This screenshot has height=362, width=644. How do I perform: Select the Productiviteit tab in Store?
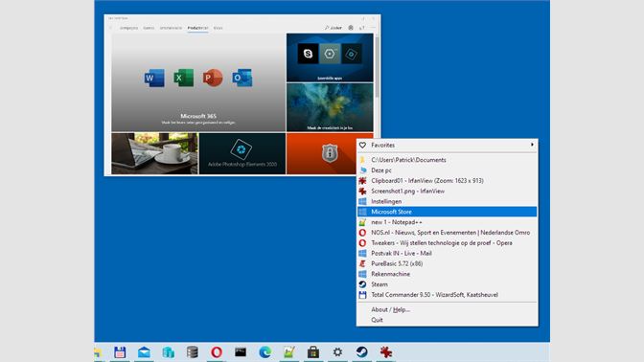coord(197,28)
